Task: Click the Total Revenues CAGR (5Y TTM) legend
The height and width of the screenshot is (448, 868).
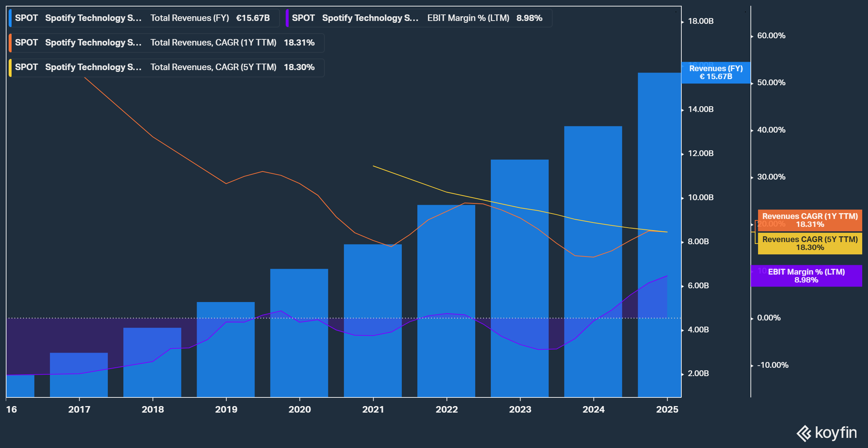Action: (166, 67)
